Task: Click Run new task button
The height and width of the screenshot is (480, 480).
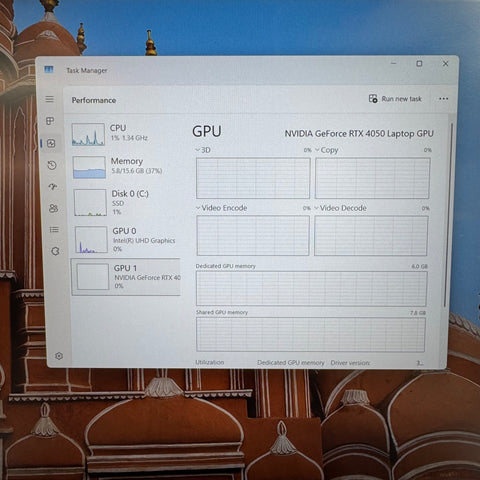Action: coord(395,99)
